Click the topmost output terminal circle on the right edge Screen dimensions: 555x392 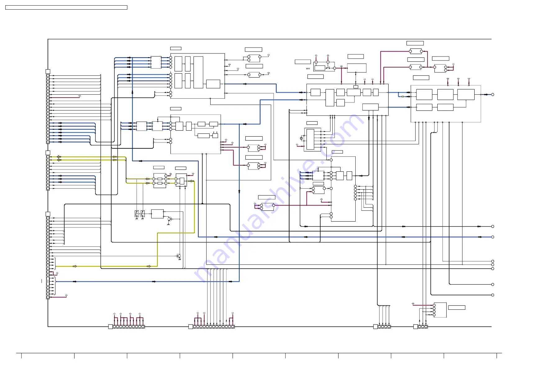493,94
